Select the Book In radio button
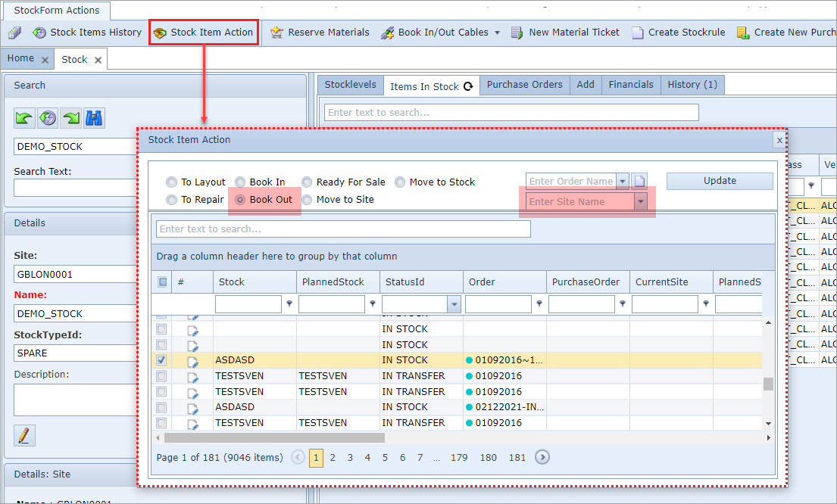837x504 pixels. [x=240, y=182]
